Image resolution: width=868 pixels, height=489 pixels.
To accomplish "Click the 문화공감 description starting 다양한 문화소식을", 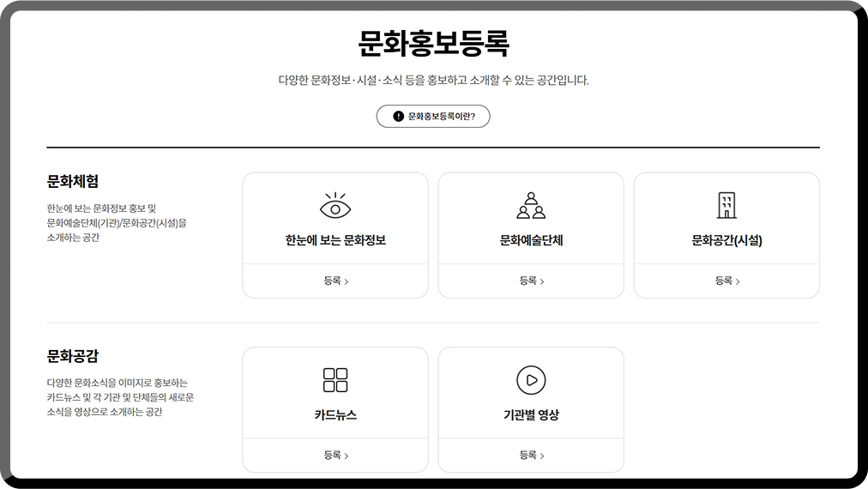I will [x=120, y=397].
